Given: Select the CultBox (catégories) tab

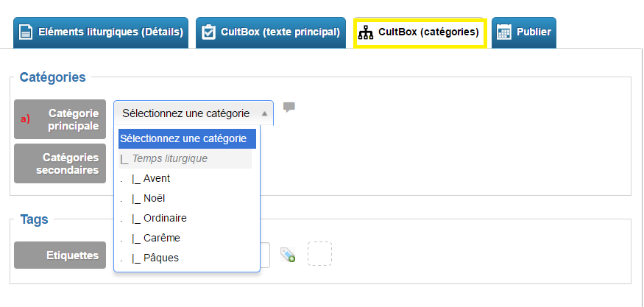Looking at the screenshot, I should tap(420, 32).
